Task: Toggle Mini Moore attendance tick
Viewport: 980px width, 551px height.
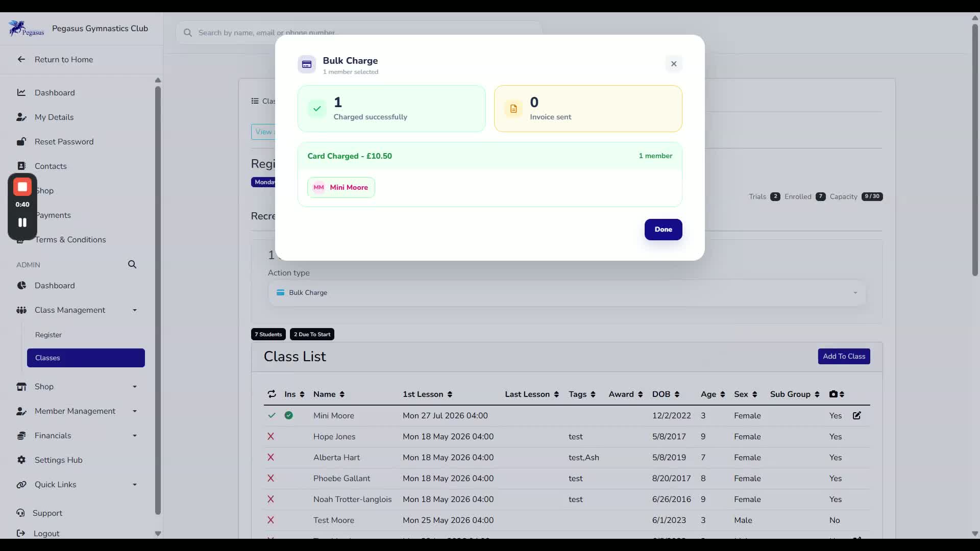Action: click(272, 415)
